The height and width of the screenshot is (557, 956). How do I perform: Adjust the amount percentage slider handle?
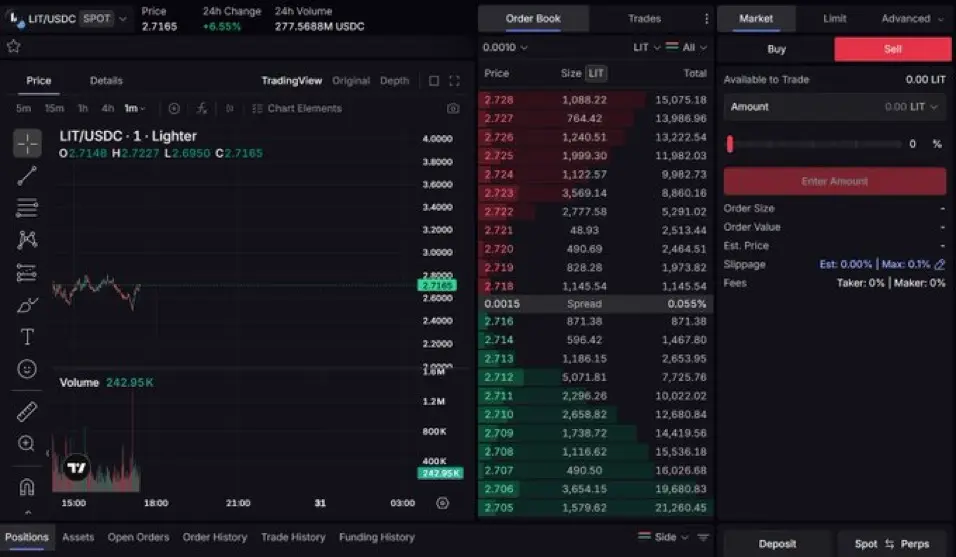[x=730, y=144]
